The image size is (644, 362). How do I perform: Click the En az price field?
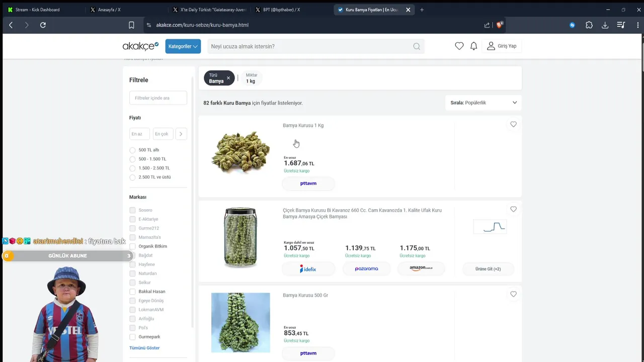click(139, 134)
